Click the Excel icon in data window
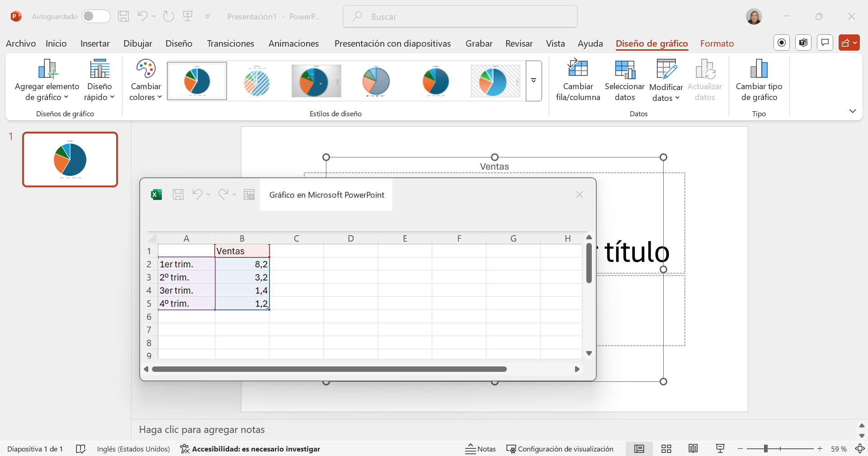868x456 pixels. [x=156, y=195]
